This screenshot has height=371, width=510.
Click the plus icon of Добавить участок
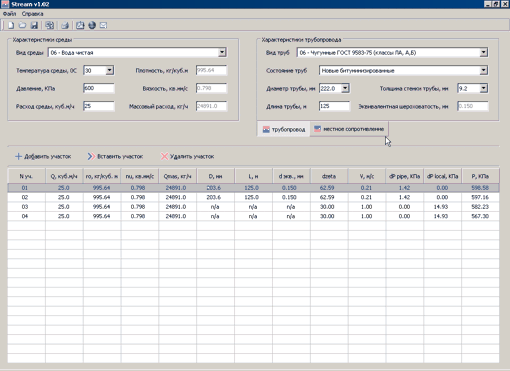18,156
